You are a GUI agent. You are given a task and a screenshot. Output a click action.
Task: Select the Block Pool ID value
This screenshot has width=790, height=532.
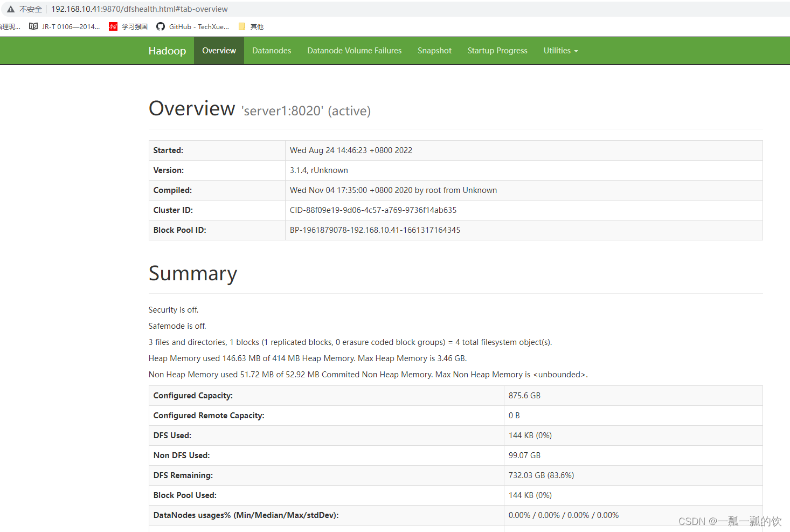[x=375, y=230]
